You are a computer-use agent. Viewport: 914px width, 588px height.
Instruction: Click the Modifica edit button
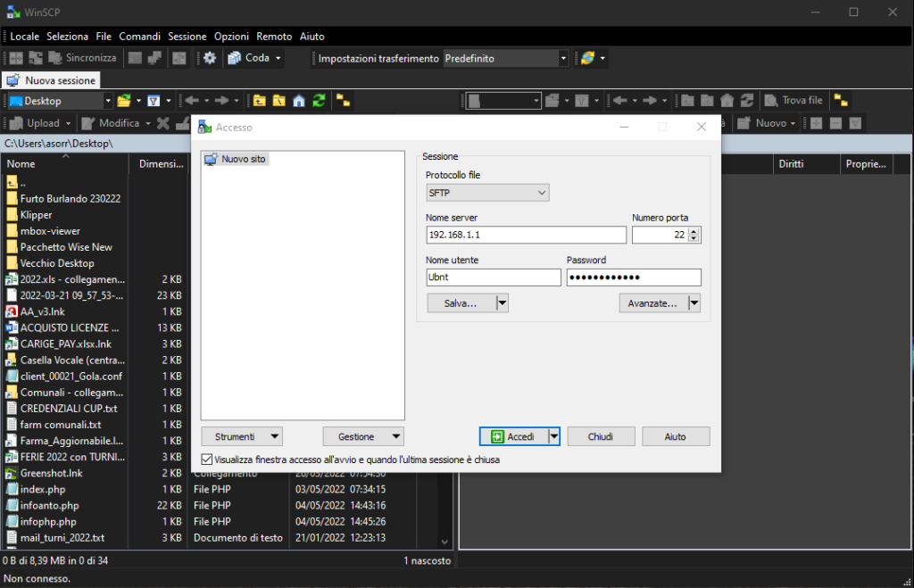coord(112,123)
